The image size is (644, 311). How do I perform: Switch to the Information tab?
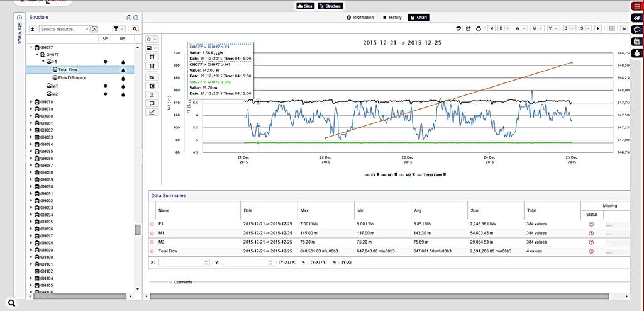tap(360, 17)
